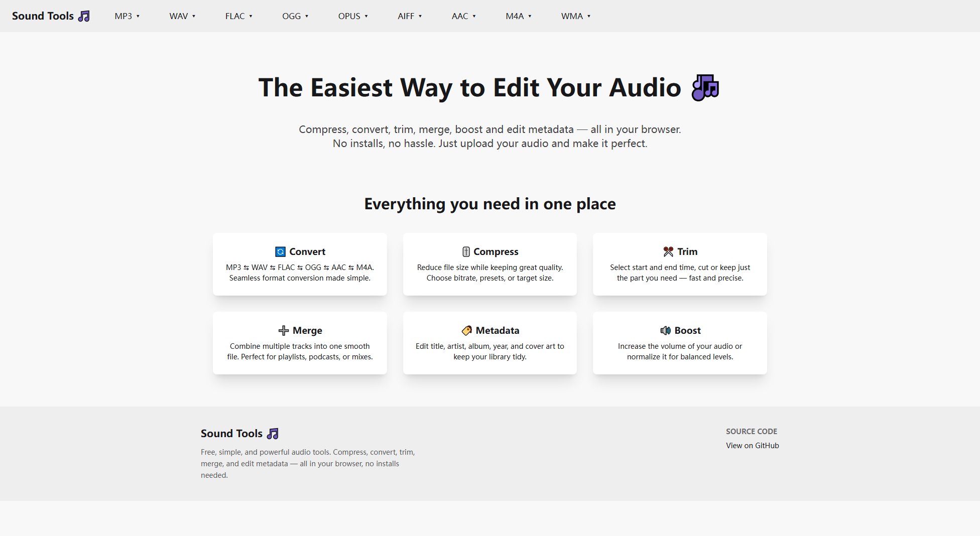Viewport: 980px width, 536px height.
Task: Click the 'SOURCE CODE' footer label
Action: point(752,432)
